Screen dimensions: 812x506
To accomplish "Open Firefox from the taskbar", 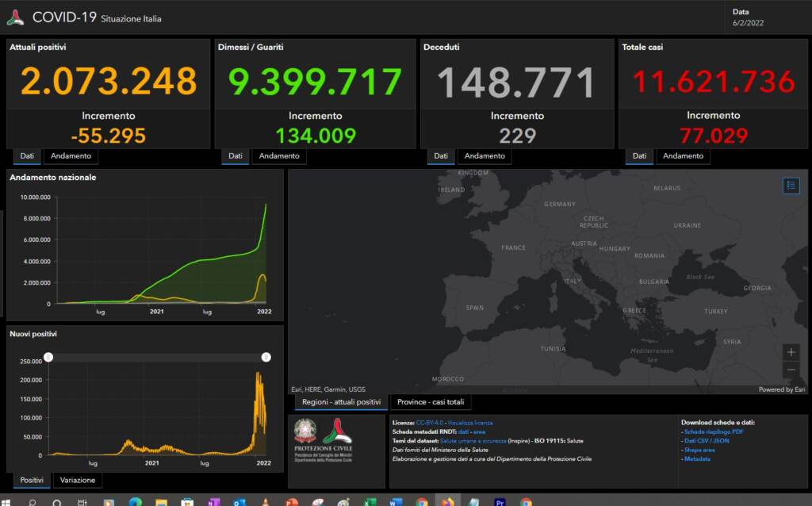I will coord(448,502).
